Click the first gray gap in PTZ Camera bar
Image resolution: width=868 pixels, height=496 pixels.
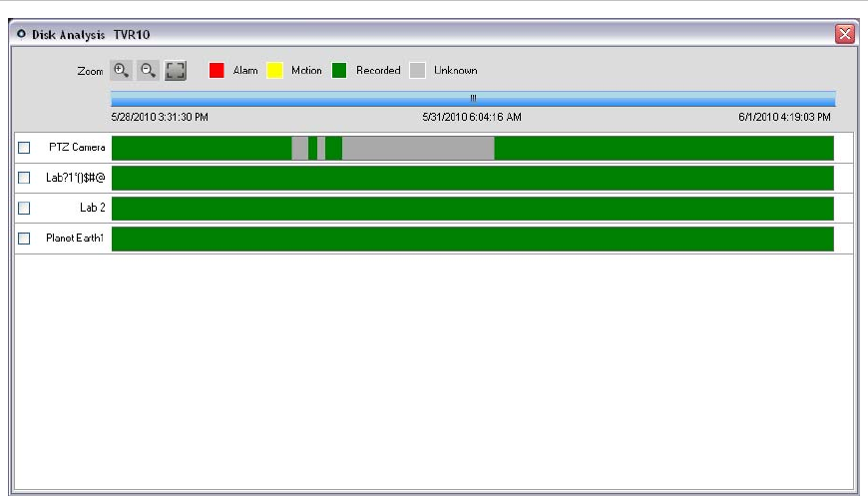click(x=300, y=148)
